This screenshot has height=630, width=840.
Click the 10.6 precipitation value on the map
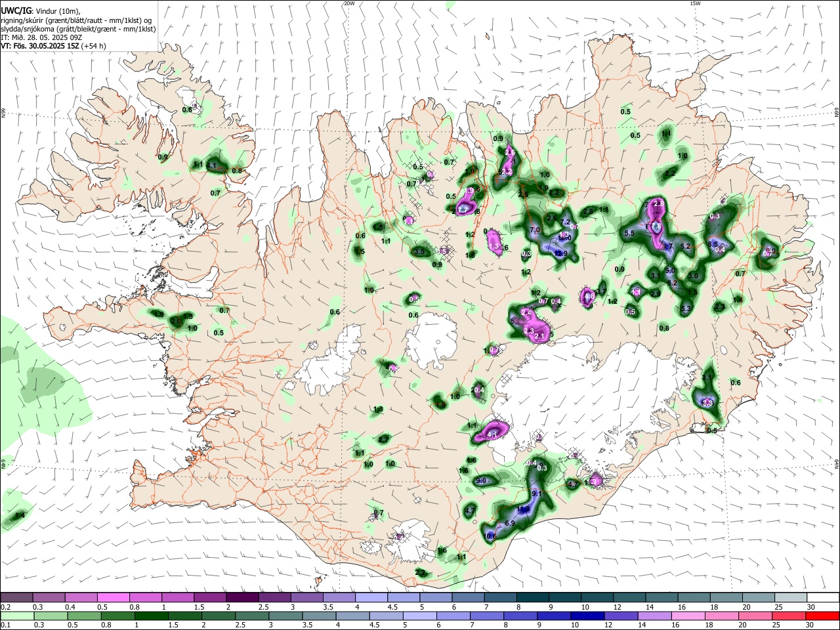coord(490,536)
